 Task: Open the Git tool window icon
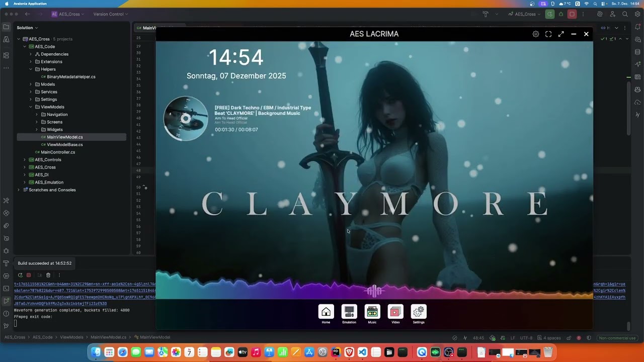(x=6, y=326)
